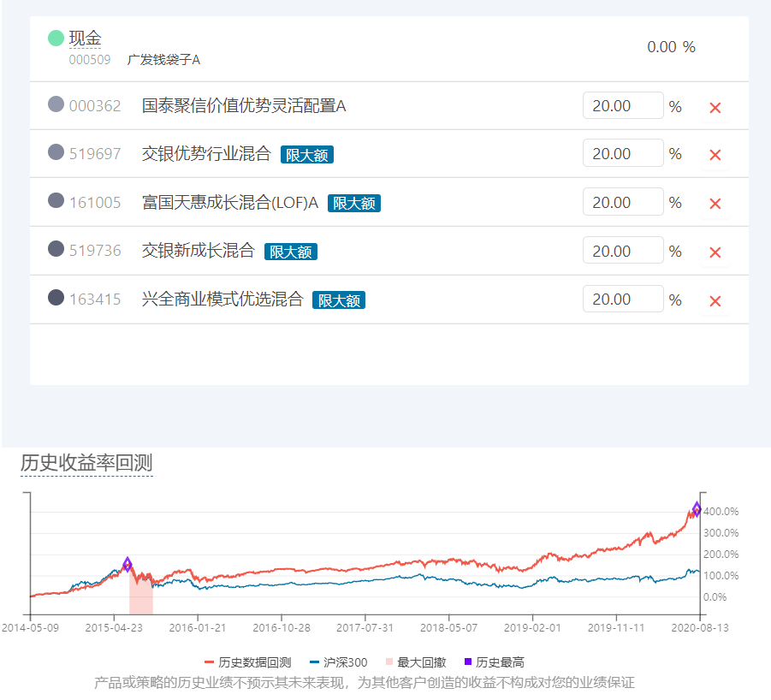Remove 富国天惠成长混合 using red X icon
Viewport: 771px width, 700px height.
(x=715, y=204)
